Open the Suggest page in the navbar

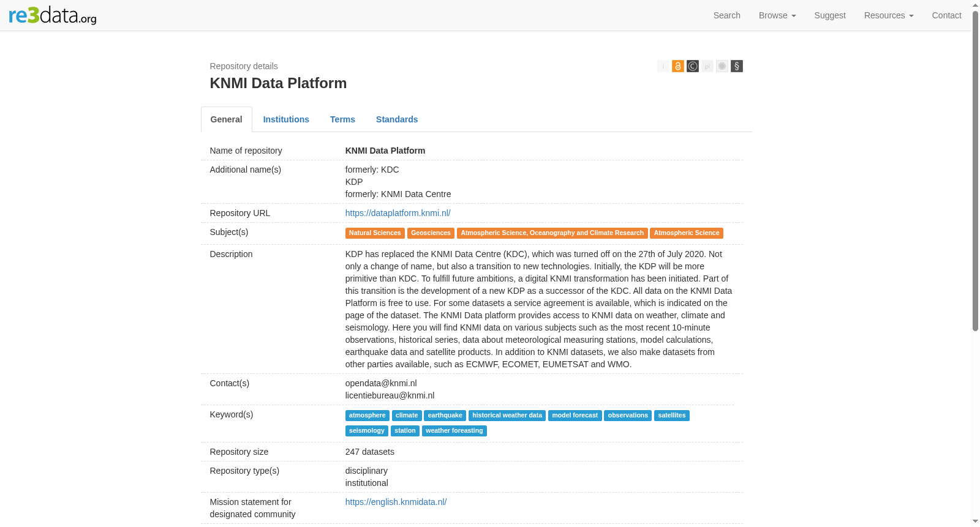[830, 15]
